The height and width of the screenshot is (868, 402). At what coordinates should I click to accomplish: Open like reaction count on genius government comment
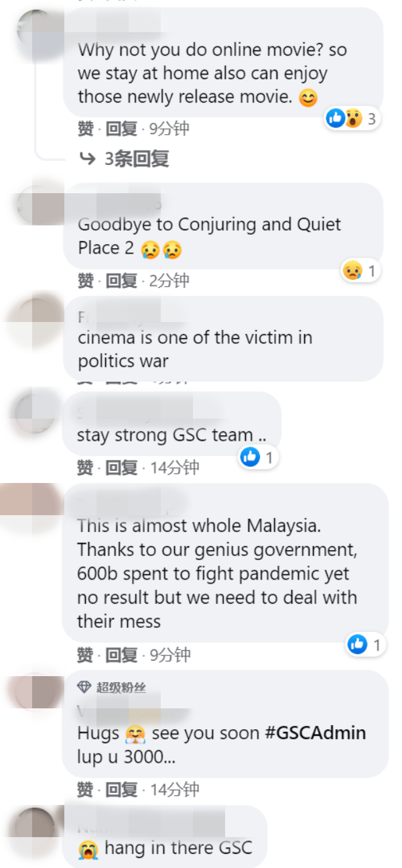coord(365,645)
